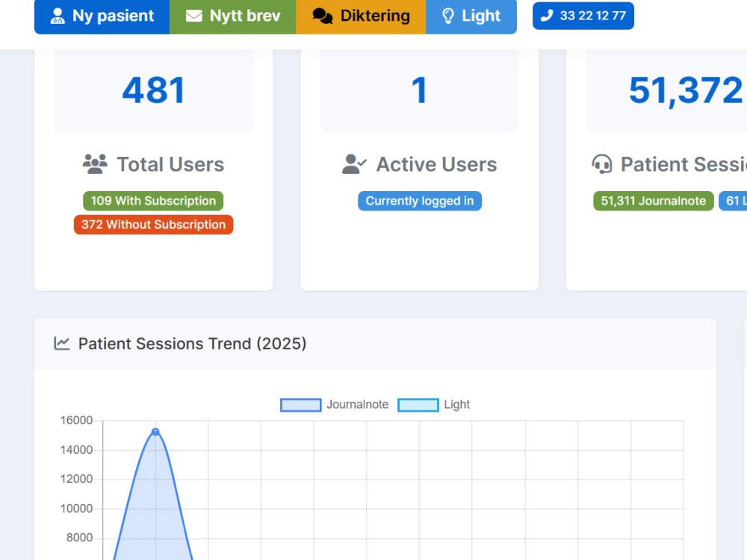Click the peak data point on the chart
This screenshot has width=747, height=560.
tap(155, 432)
